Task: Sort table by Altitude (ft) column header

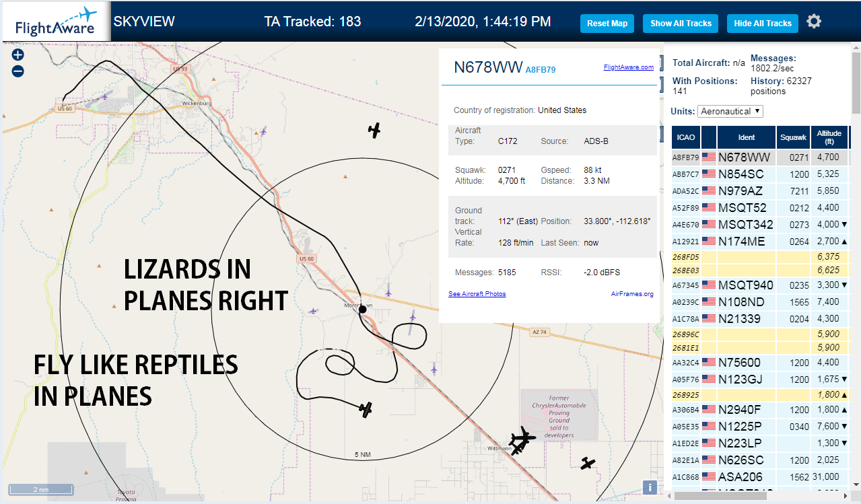Action: point(829,137)
